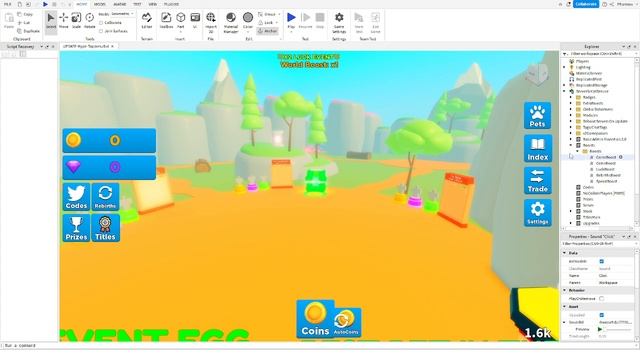Click the Cut command
Viewport: 640px width, 360px height.
[24, 22]
